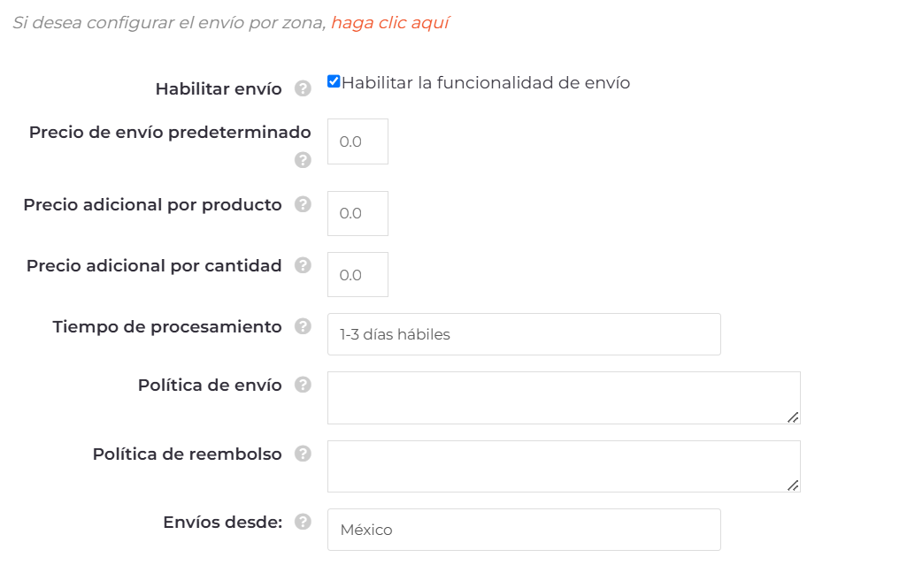Screen dimensions: 907x588
Task: Open the Envíos desde country dropdown
Action: pyautogui.click(x=524, y=530)
